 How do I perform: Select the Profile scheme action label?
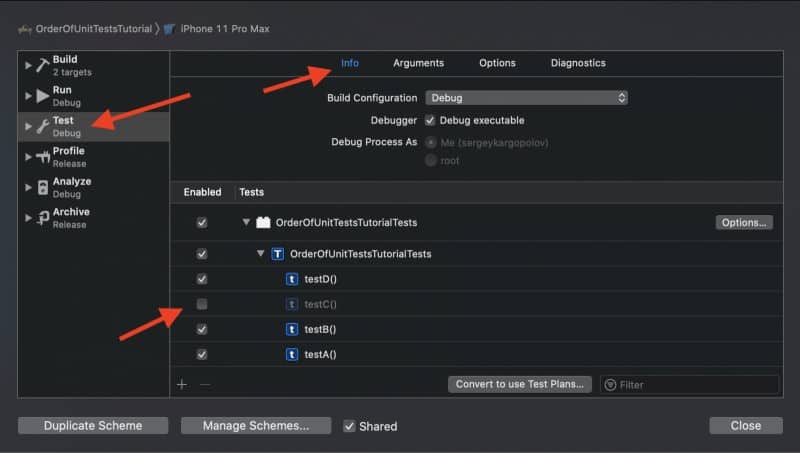[x=69, y=150]
